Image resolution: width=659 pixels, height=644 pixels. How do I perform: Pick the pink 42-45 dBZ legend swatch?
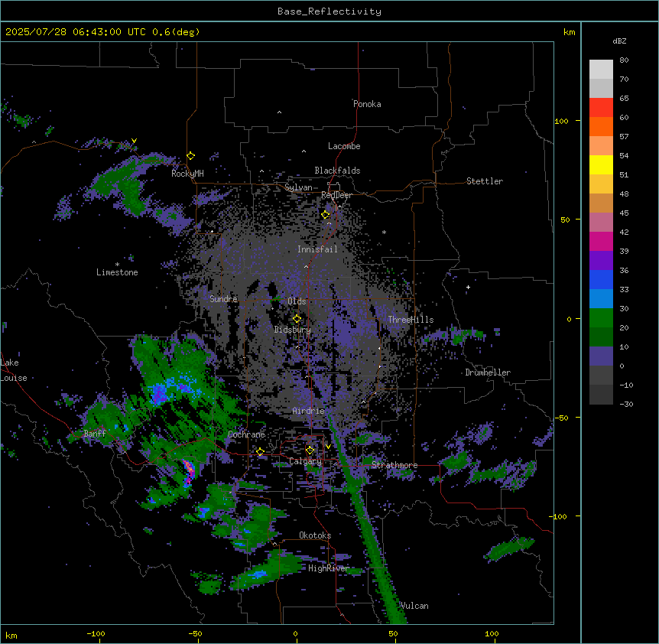(x=601, y=223)
